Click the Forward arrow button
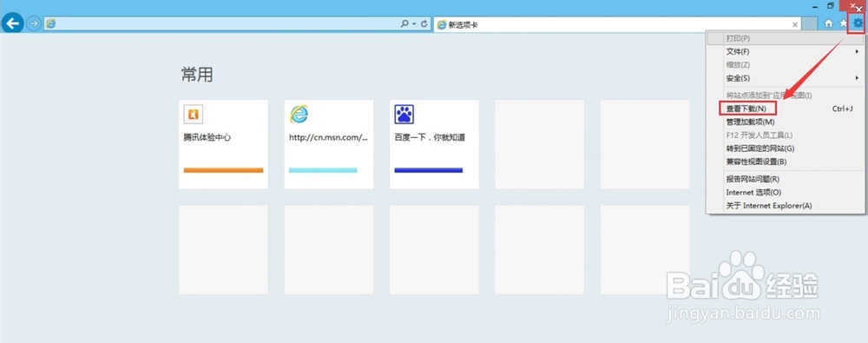Viewport: 868px width, 343px height. [x=33, y=23]
